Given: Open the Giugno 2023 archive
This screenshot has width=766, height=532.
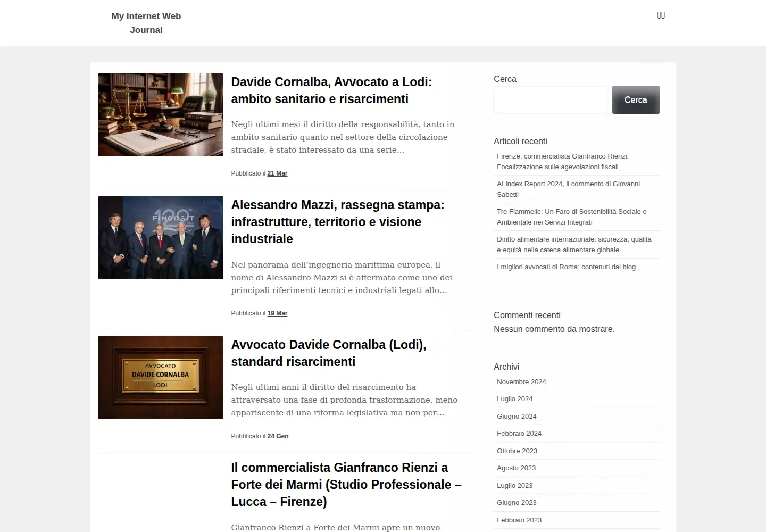Looking at the screenshot, I should [x=517, y=503].
